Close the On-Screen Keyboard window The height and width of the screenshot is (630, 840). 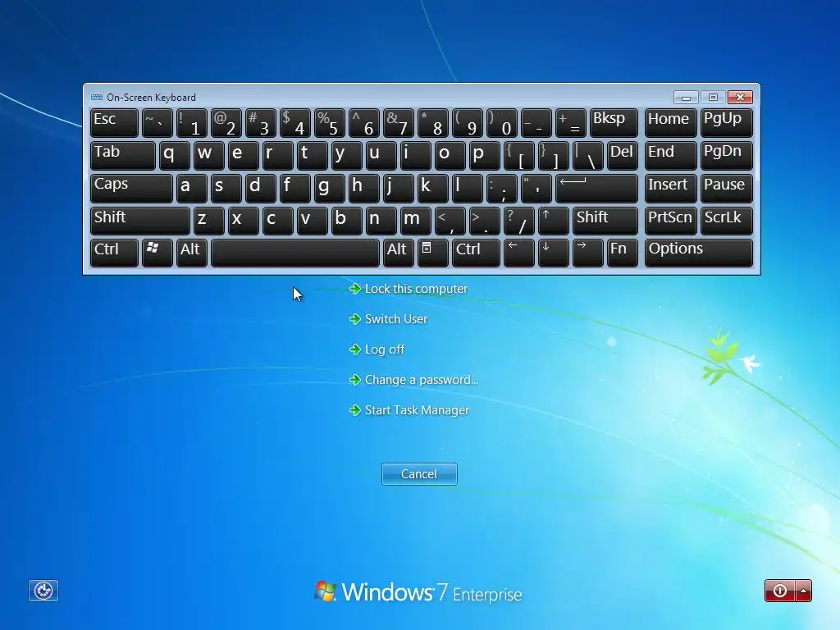tap(740, 97)
